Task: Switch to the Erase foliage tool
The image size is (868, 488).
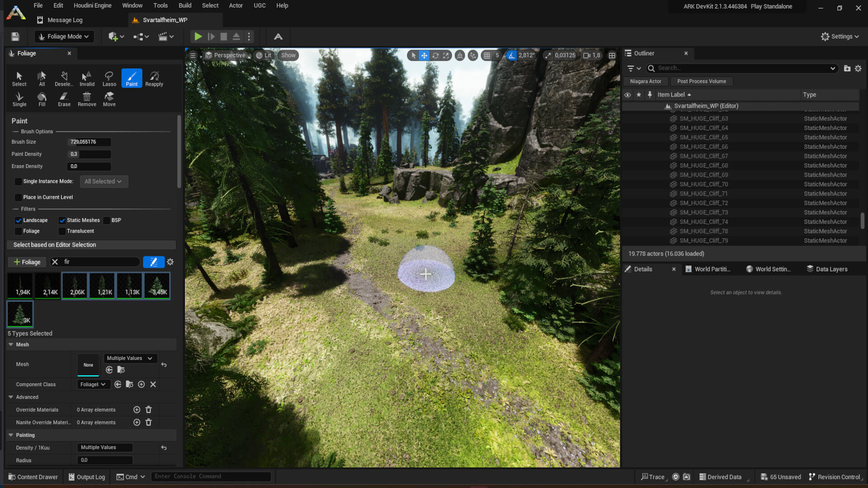Action: tap(64, 99)
